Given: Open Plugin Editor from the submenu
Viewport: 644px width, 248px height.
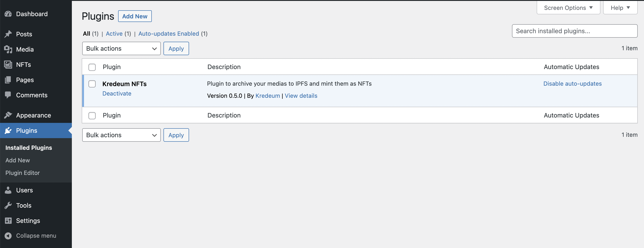Looking at the screenshot, I should pos(22,173).
